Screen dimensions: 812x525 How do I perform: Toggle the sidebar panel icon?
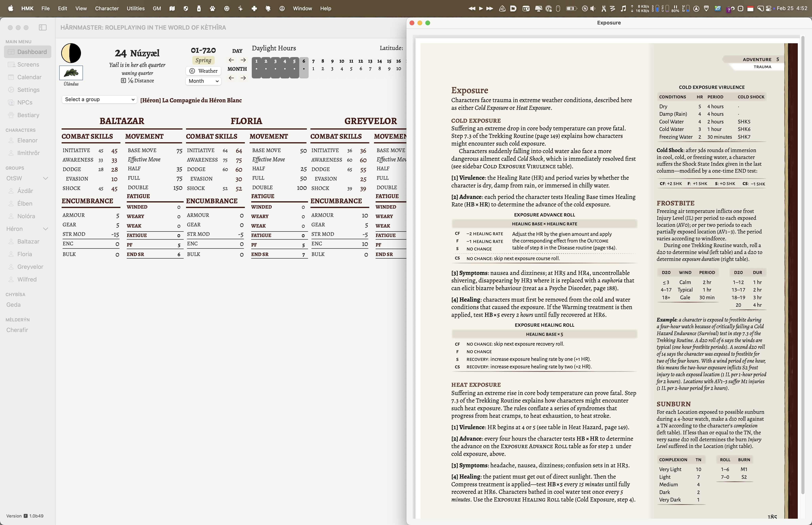click(x=43, y=27)
